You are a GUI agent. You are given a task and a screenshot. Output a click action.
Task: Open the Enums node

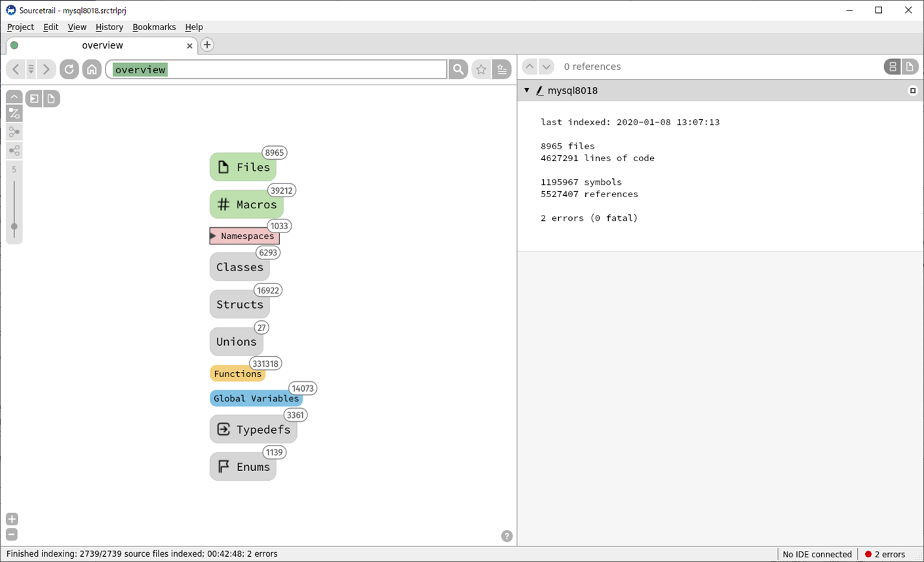(242, 466)
